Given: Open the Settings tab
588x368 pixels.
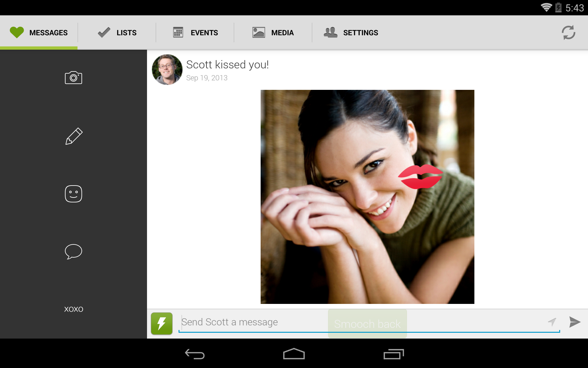Looking at the screenshot, I should [351, 33].
